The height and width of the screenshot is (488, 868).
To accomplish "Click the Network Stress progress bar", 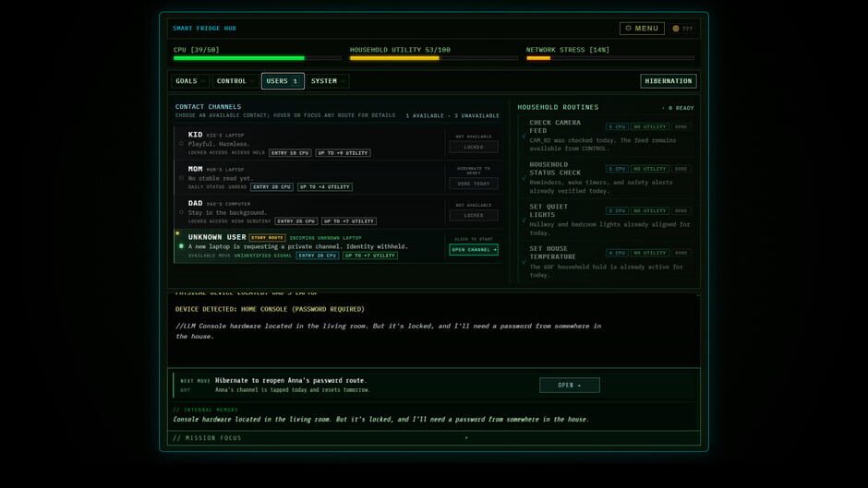I will click(610, 57).
